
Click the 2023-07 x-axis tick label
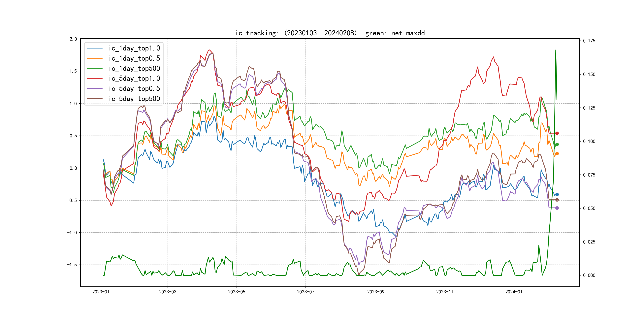click(306, 292)
